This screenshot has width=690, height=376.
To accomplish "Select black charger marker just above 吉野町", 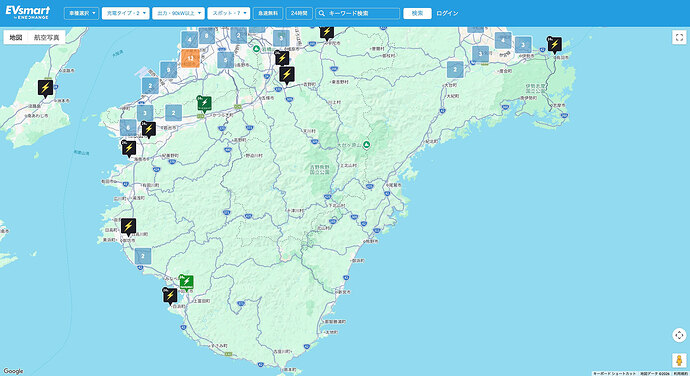I will pos(287,75).
